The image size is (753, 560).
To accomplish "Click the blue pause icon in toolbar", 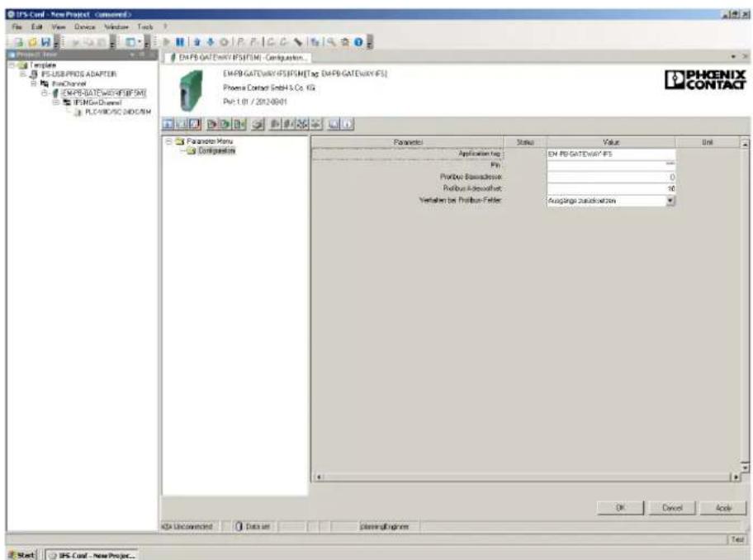I will click(x=180, y=42).
